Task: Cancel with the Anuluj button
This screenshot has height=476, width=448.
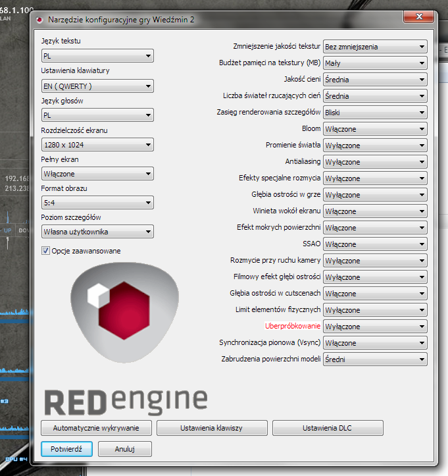Action: coord(124,449)
